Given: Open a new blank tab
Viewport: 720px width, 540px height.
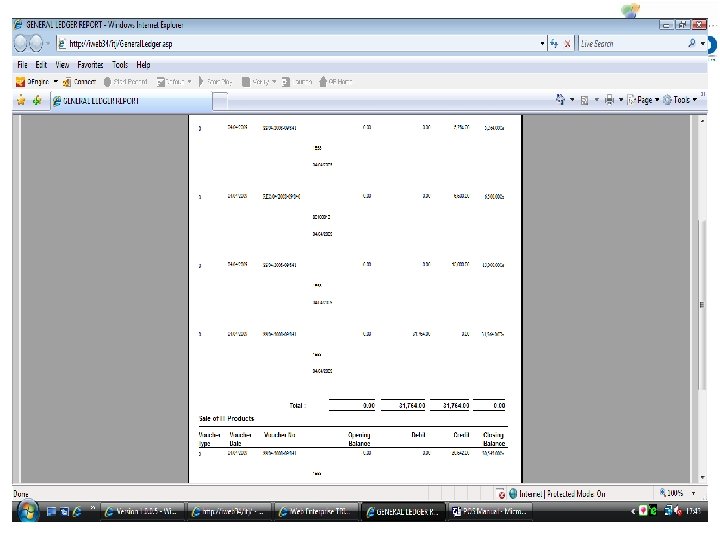Looking at the screenshot, I should 220,101.
